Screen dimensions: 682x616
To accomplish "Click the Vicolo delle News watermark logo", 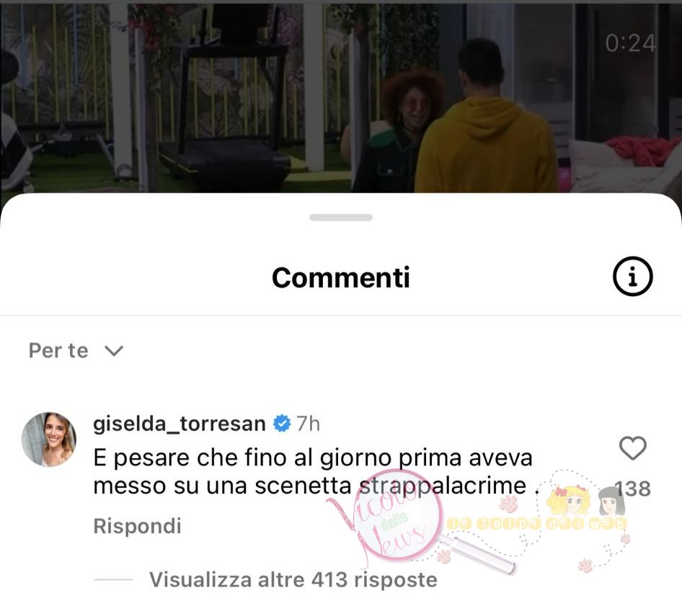I will 385,515.
